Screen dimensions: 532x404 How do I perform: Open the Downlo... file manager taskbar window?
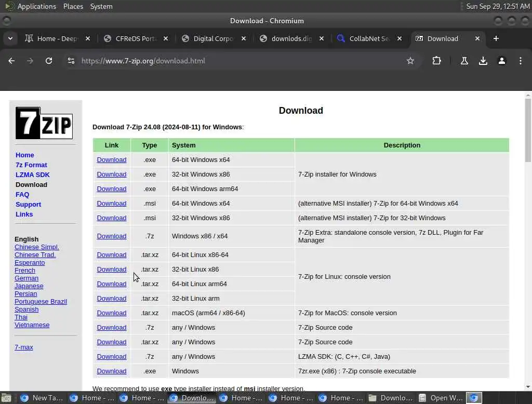point(391,398)
